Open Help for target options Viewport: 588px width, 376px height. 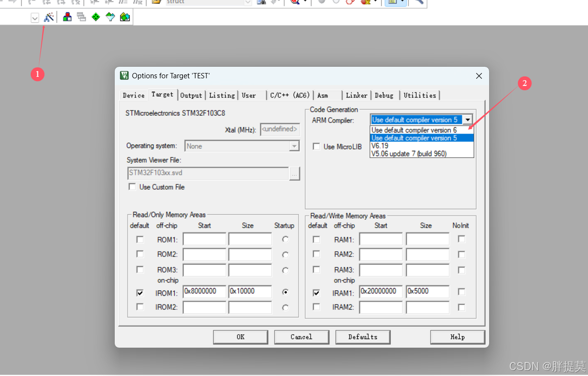click(457, 337)
